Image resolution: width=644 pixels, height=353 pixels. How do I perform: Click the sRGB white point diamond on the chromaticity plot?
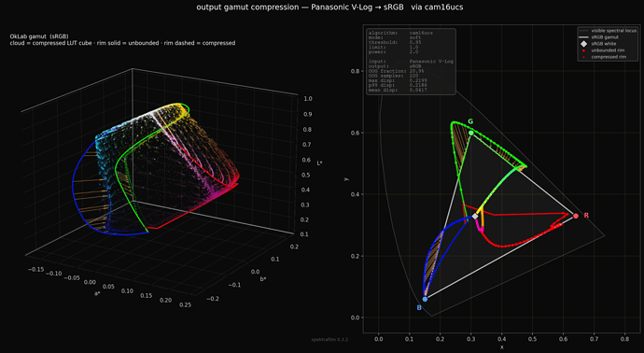pos(475,216)
